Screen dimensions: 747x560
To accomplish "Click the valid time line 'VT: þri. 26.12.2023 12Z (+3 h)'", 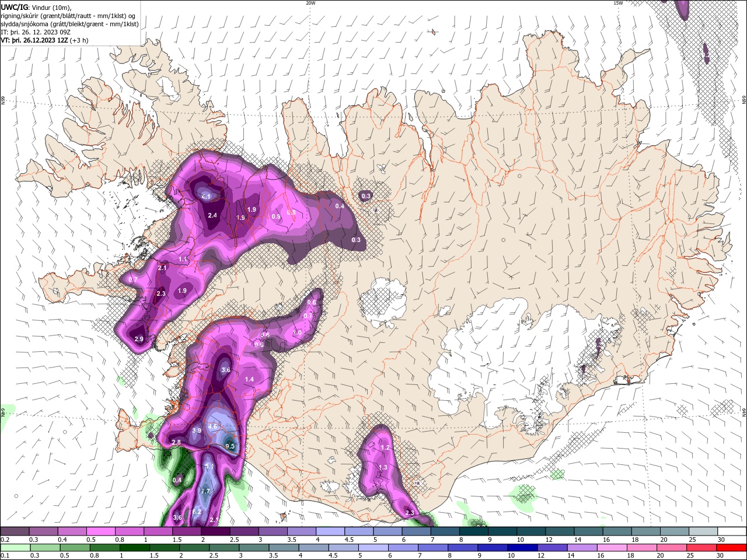I will pyautogui.click(x=45, y=40).
